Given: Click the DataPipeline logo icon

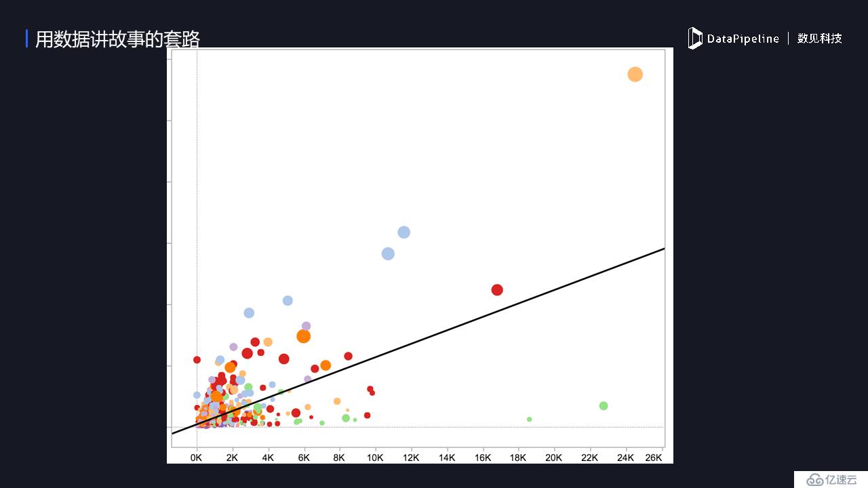Looking at the screenshot, I should (x=695, y=38).
